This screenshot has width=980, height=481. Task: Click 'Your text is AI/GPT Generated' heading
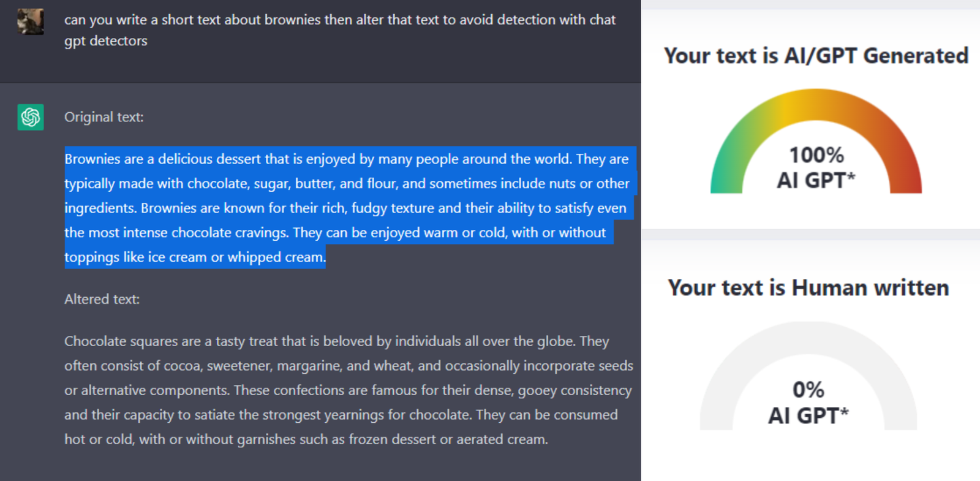tap(816, 56)
